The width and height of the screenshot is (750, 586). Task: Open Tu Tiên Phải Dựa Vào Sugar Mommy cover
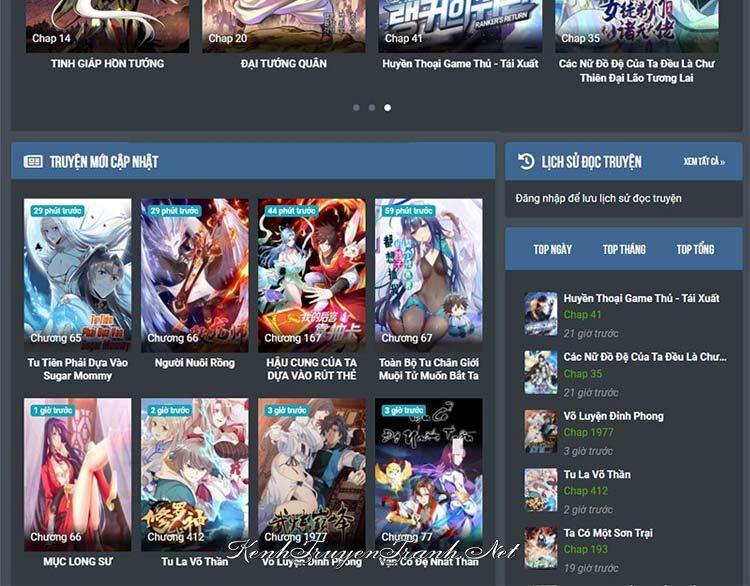pos(77,275)
